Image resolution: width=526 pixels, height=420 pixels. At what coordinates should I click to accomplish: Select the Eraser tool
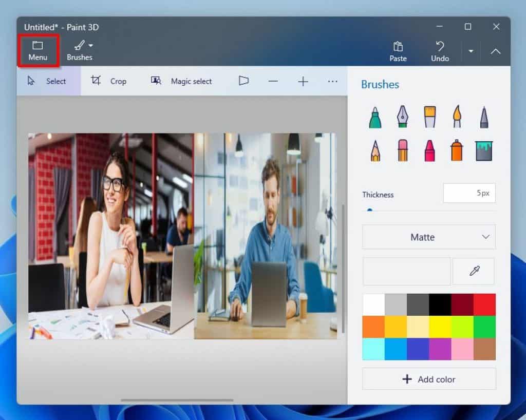coord(403,150)
